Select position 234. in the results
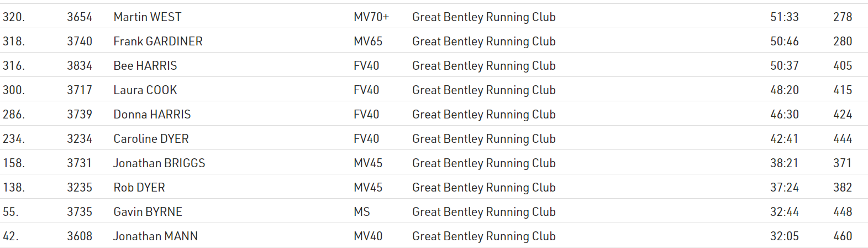Viewport: 868px width, 248px height. click(x=14, y=139)
